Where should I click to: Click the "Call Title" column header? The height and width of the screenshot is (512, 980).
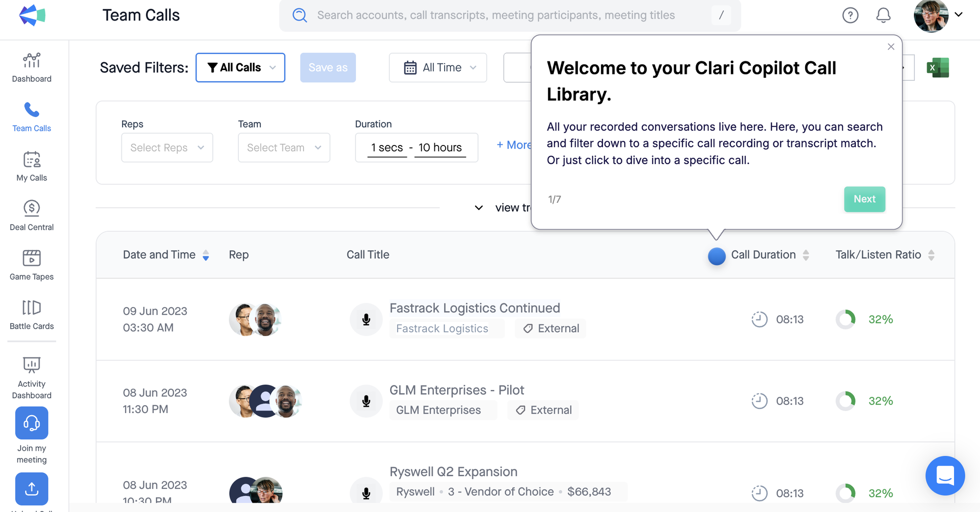point(368,255)
